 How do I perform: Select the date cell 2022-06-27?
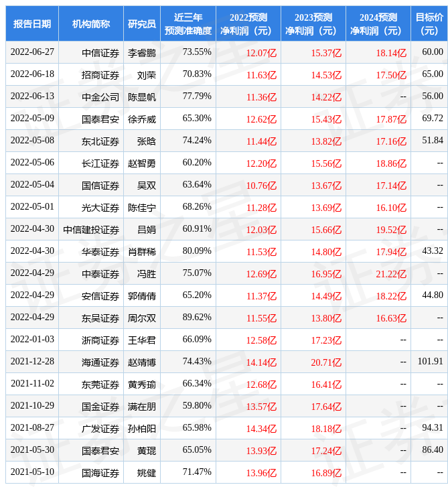[x=32, y=52]
